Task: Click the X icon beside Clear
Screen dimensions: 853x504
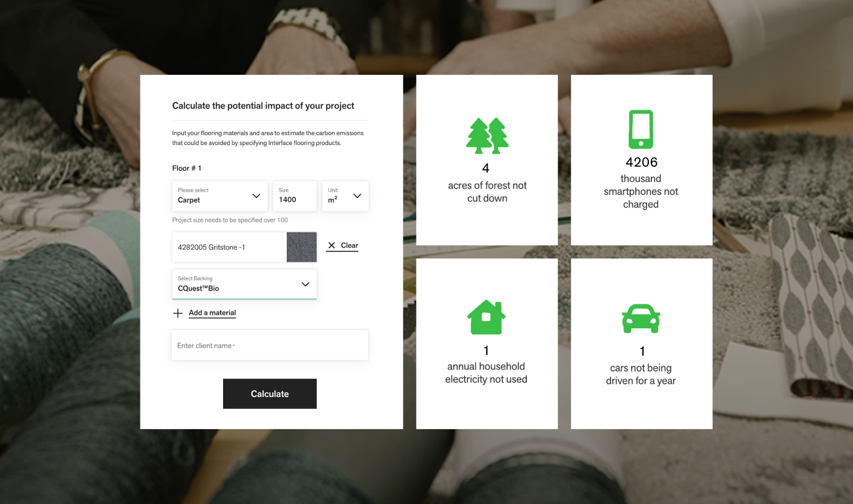Action: (331, 245)
